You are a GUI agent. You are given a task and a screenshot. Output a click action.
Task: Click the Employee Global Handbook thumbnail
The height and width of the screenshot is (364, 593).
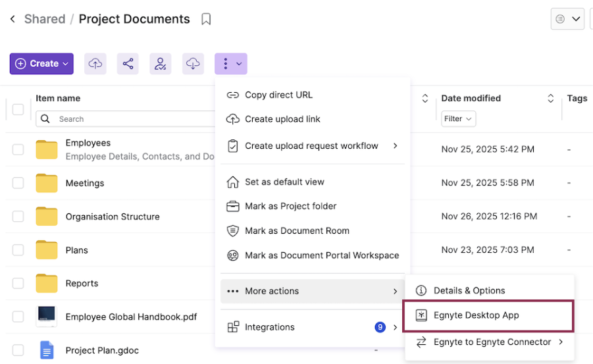(47, 317)
